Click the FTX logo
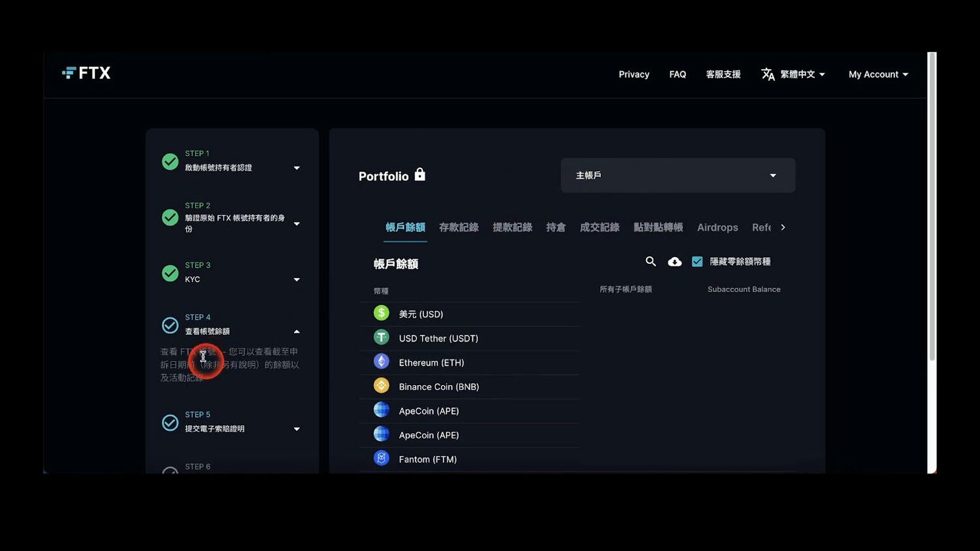 click(86, 73)
